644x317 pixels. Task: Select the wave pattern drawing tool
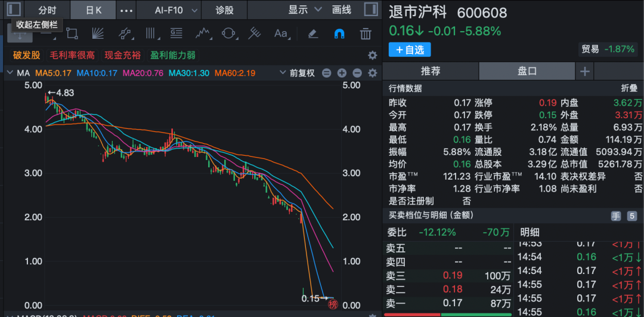click(203, 33)
